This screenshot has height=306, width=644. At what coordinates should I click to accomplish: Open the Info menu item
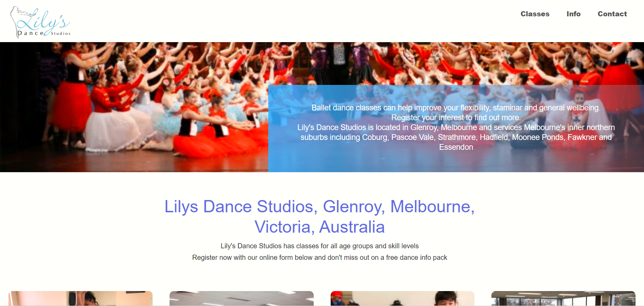[x=573, y=14]
